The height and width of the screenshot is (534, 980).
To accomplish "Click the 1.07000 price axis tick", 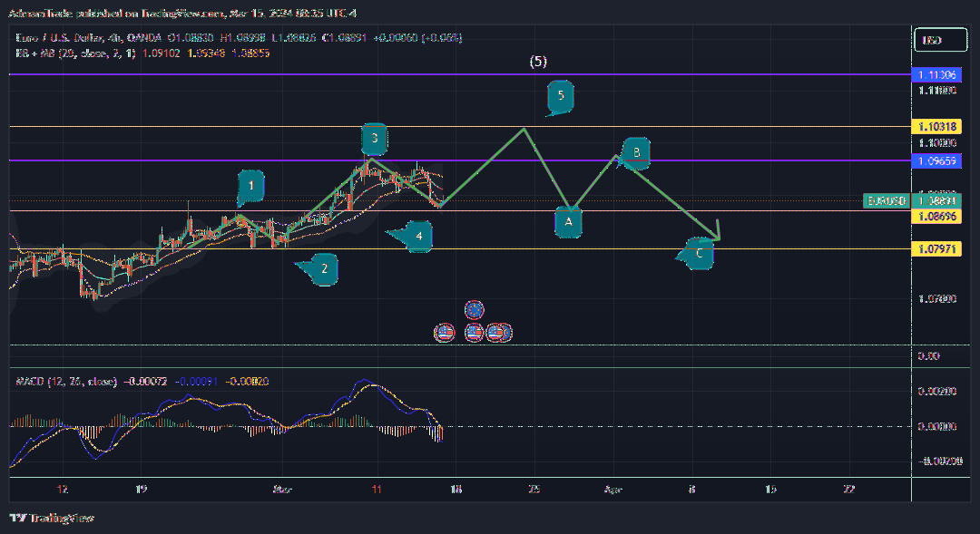I will (936, 299).
